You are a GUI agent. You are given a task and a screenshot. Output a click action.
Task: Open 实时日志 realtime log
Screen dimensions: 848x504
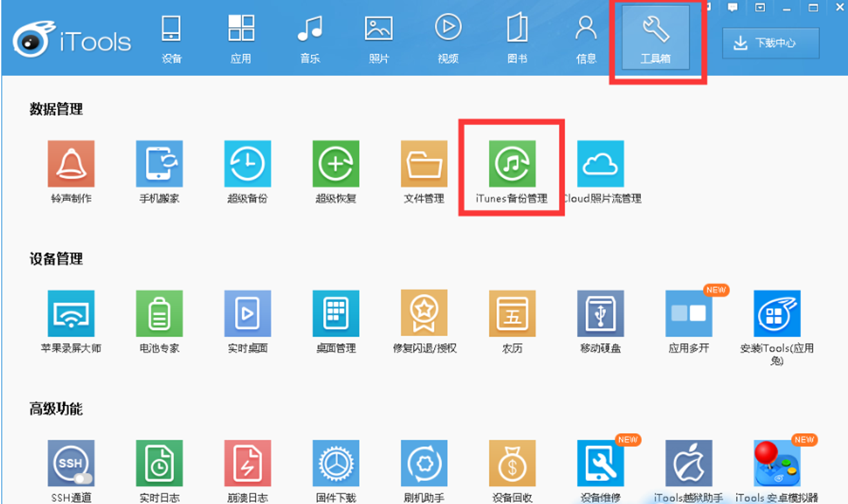(159, 463)
